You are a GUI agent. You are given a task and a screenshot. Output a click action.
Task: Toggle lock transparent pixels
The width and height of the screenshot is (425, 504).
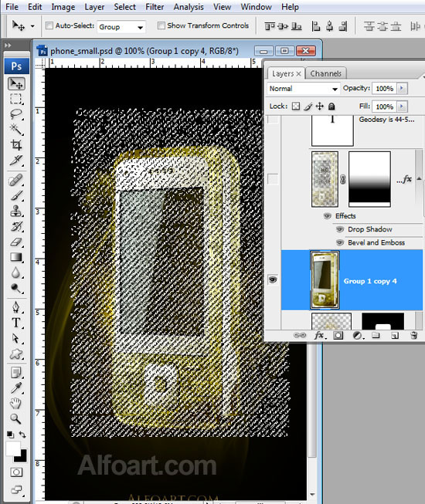pyautogui.click(x=296, y=106)
